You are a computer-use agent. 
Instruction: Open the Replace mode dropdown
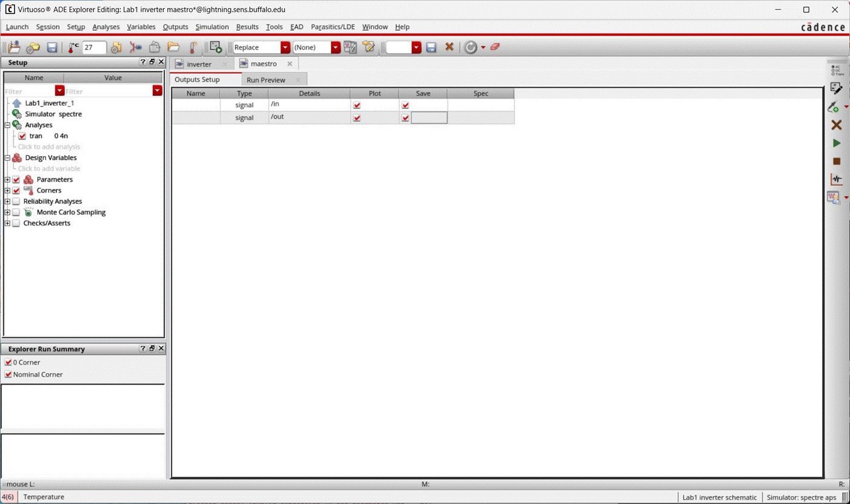[285, 47]
